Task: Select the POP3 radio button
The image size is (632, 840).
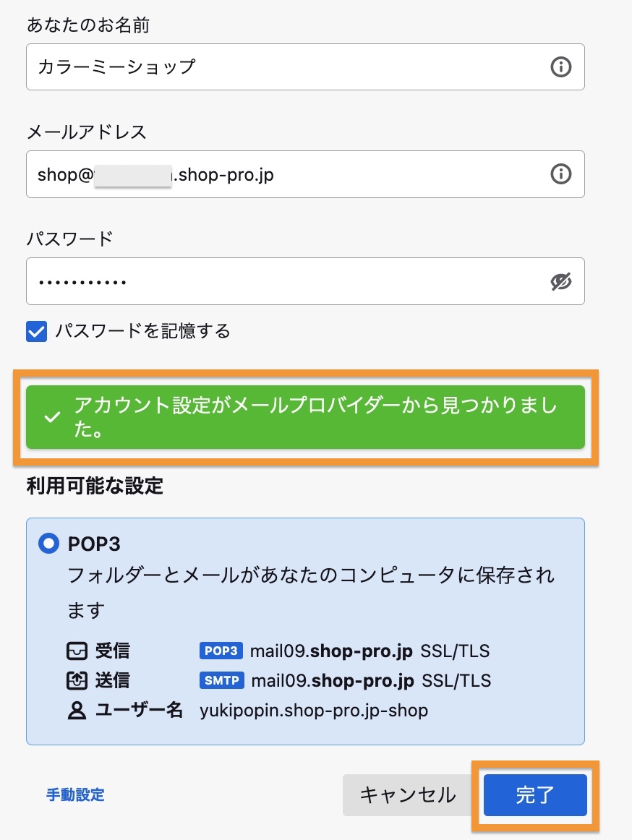Action: click(48, 543)
